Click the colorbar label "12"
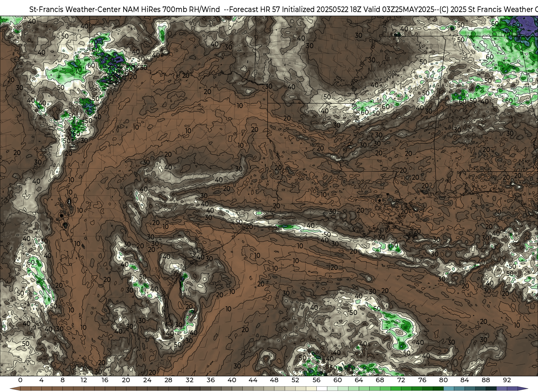Viewport: 538px width, 392px height. coord(84,380)
